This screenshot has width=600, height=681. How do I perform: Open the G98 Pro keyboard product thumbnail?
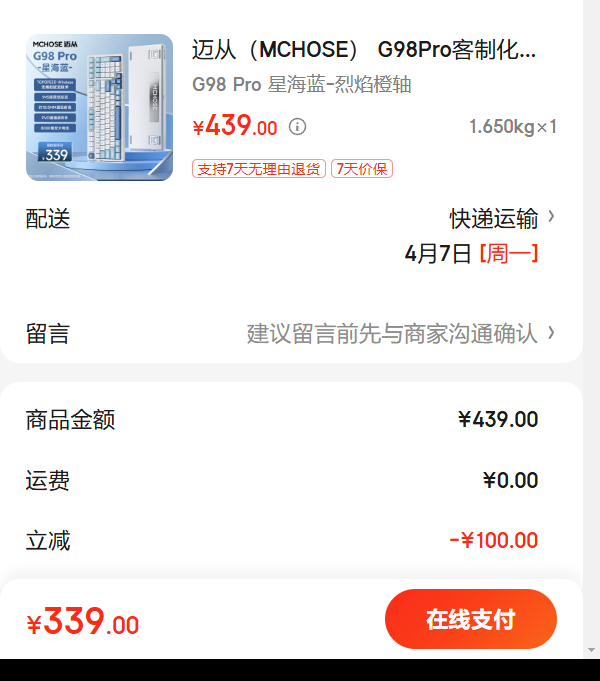click(x=99, y=107)
